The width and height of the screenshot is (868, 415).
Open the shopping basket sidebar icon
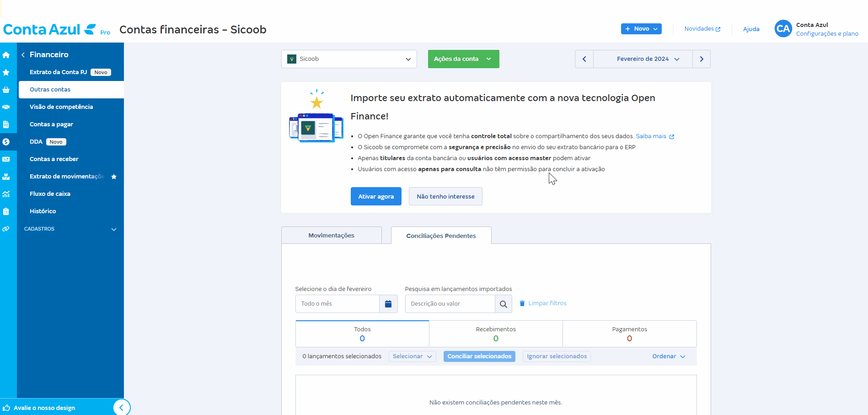coord(6,90)
